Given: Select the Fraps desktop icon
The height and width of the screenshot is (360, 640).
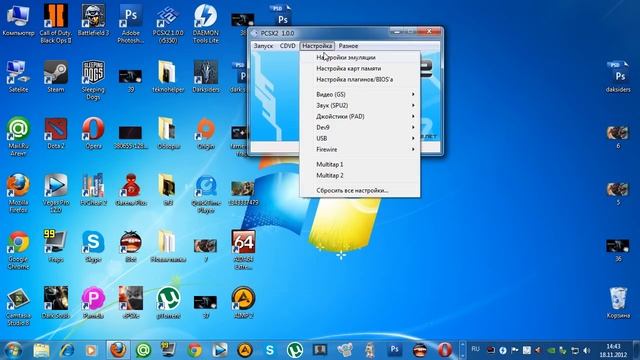Looking at the screenshot, I should (56, 247).
